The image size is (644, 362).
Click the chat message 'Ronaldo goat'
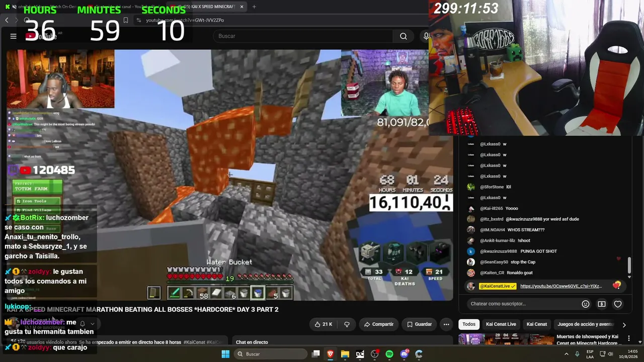pos(519,273)
